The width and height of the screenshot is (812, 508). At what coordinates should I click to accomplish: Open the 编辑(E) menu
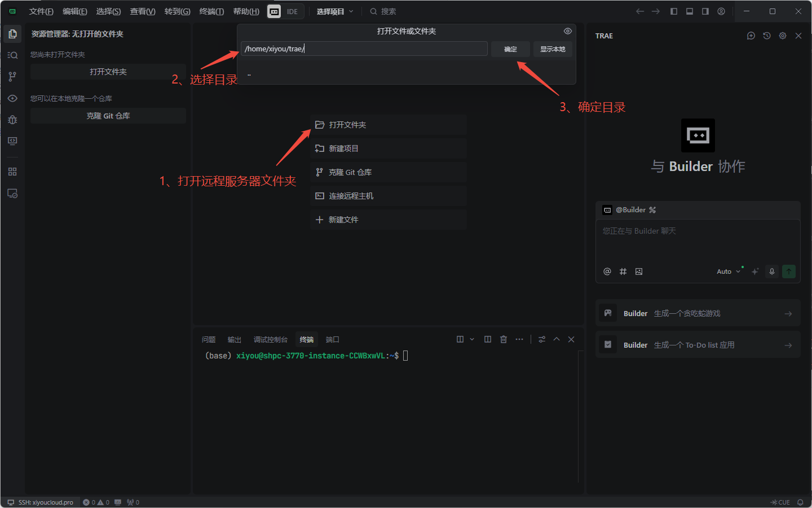(x=75, y=11)
